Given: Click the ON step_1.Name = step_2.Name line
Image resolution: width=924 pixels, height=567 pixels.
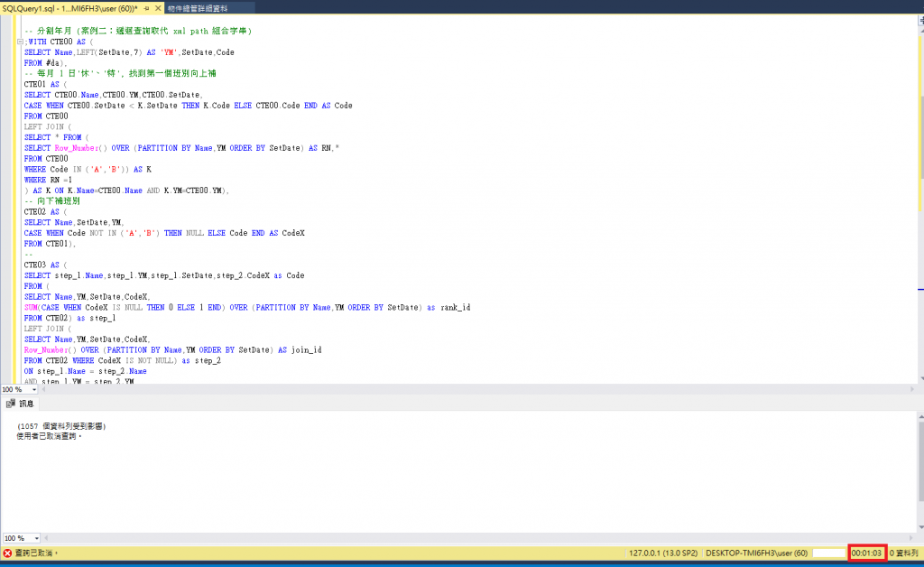Looking at the screenshot, I should pos(86,371).
